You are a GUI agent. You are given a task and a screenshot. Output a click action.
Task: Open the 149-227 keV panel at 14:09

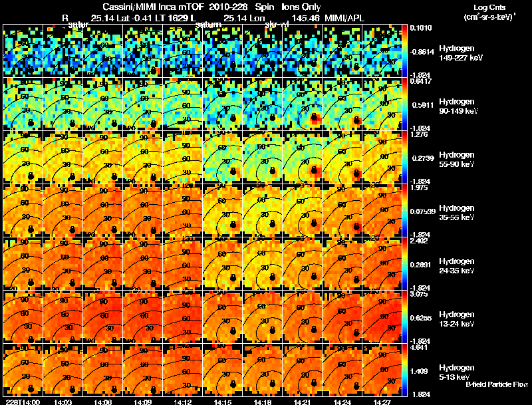click(143, 51)
